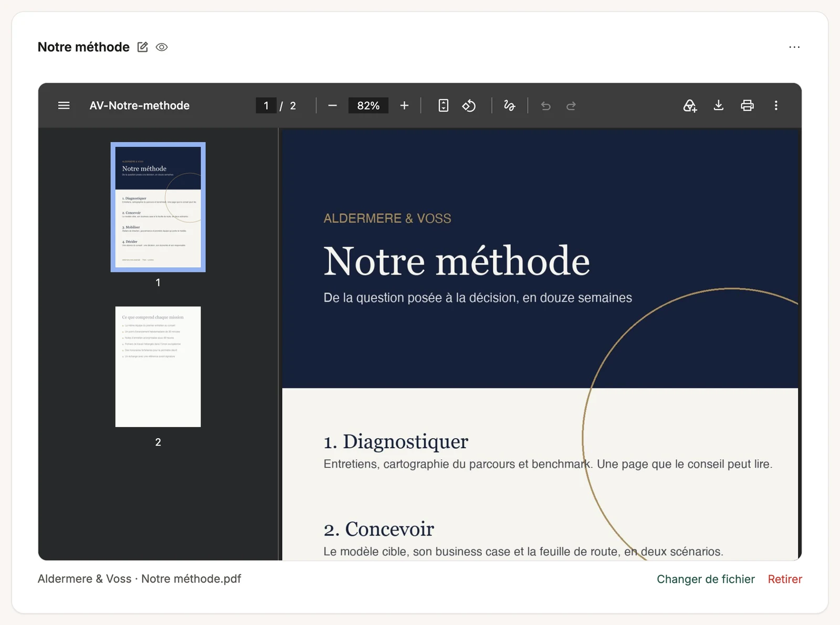Viewport: 840px width, 625px height.
Task: Click the AV-Notre-methode document title
Action: click(x=140, y=105)
